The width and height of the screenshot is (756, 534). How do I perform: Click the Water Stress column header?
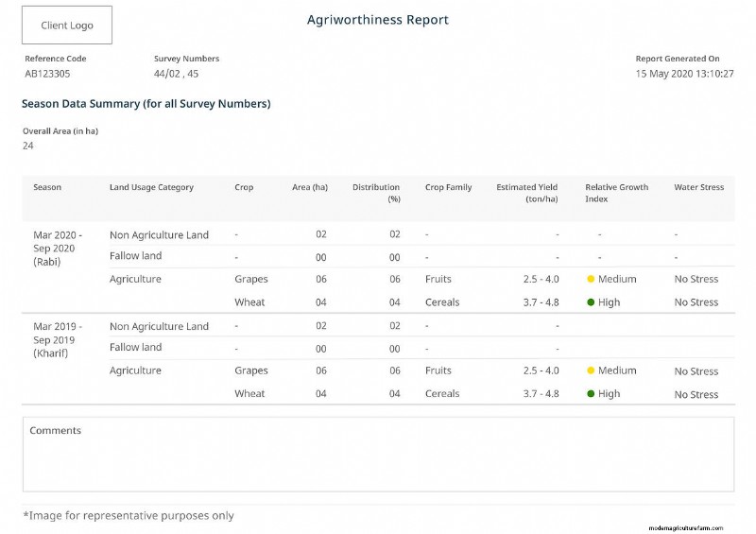(698, 188)
